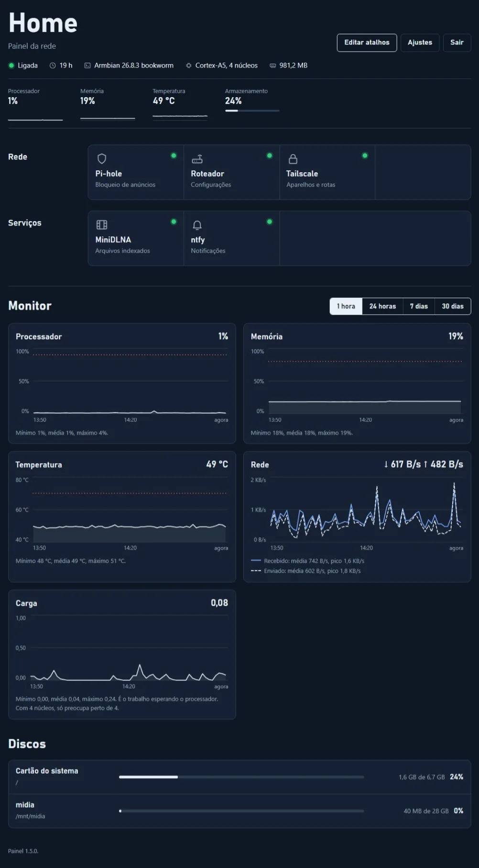The height and width of the screenshot is (868, 479).
Task: Open the Pi-hole shortcut
Action: [x=136, y=172]
